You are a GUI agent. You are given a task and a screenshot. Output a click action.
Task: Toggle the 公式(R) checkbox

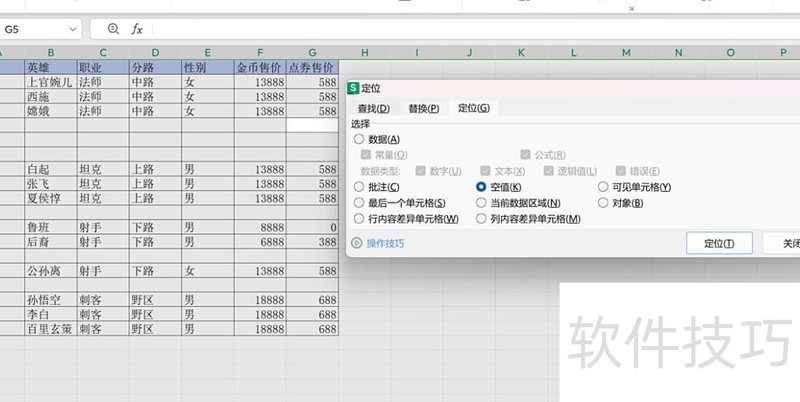coord(526,155)
